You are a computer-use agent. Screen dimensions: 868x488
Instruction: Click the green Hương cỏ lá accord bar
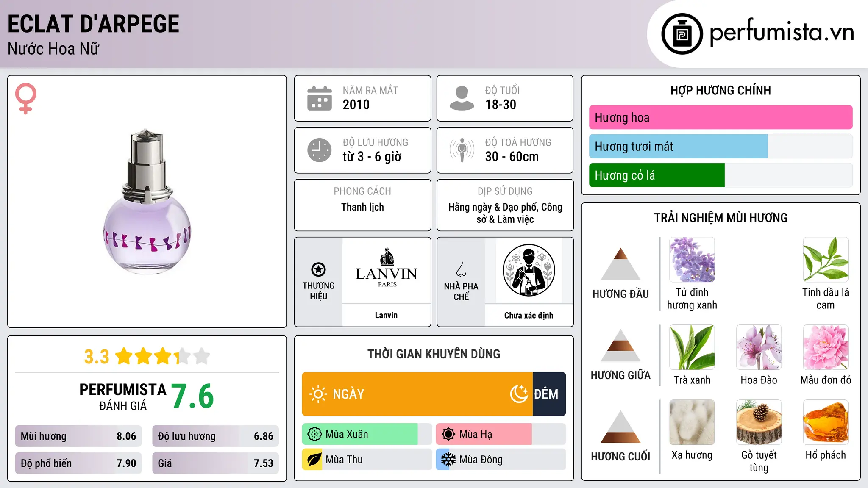coord(657,175)
